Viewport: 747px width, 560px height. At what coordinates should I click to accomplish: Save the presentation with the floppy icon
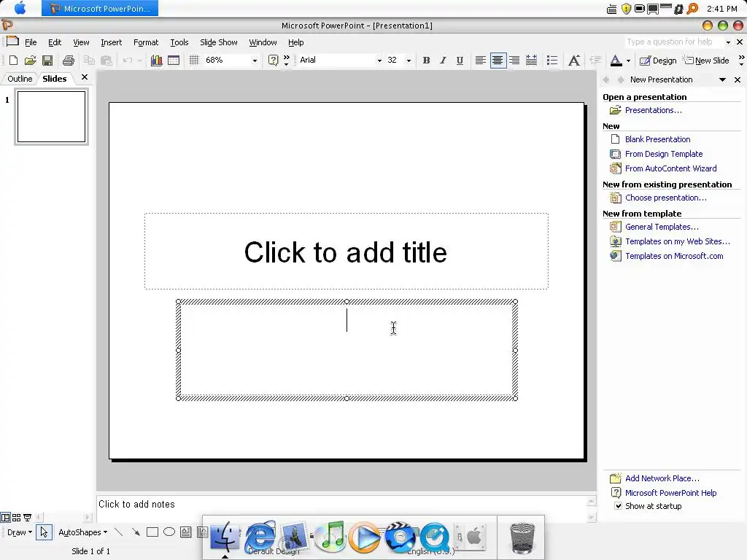(47, 61)
